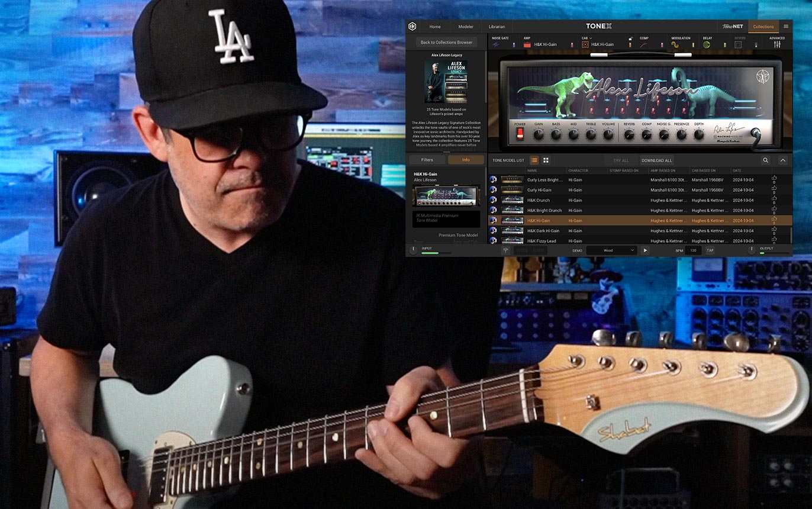Open the Demo loop dropdown showing Wood

[611, 250]
